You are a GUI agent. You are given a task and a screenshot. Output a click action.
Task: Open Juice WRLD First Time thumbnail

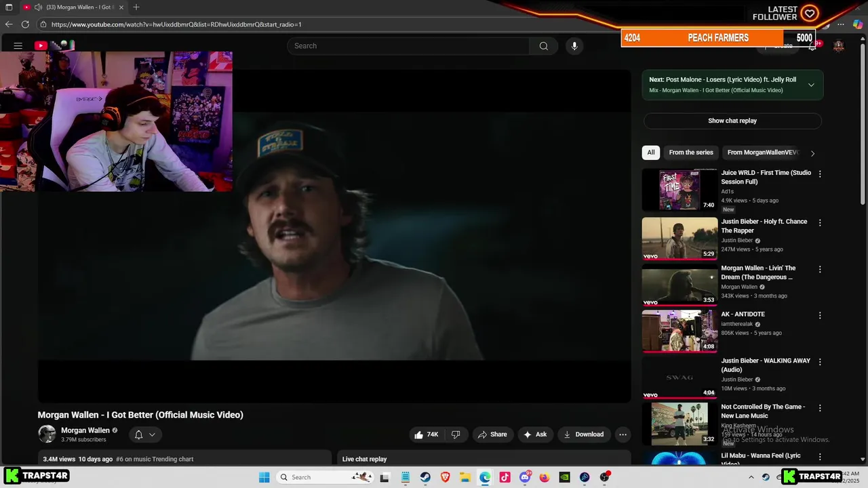click(x=679, y=190)
